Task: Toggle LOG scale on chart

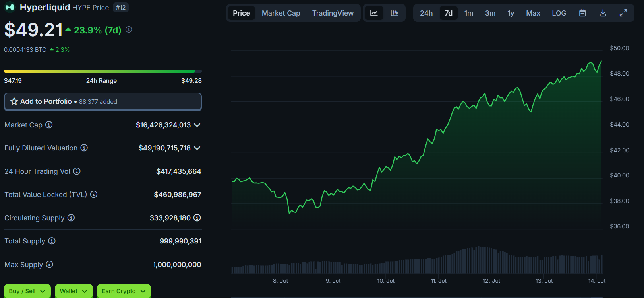Action: 559,13
